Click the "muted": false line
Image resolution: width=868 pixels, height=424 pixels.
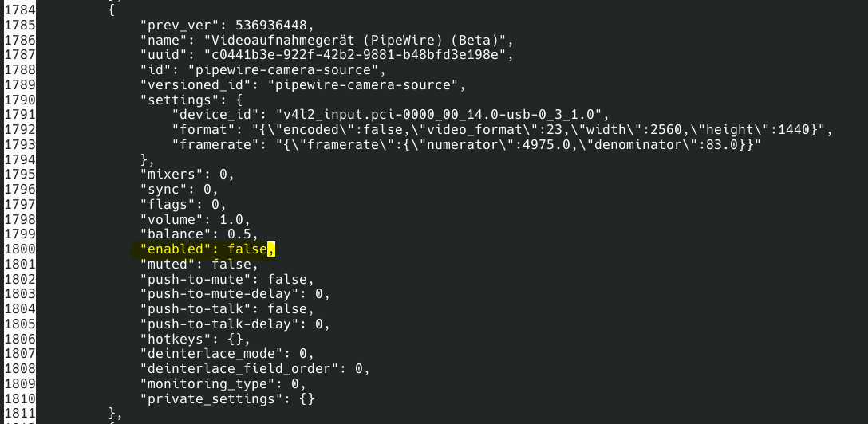pos(199,265)
